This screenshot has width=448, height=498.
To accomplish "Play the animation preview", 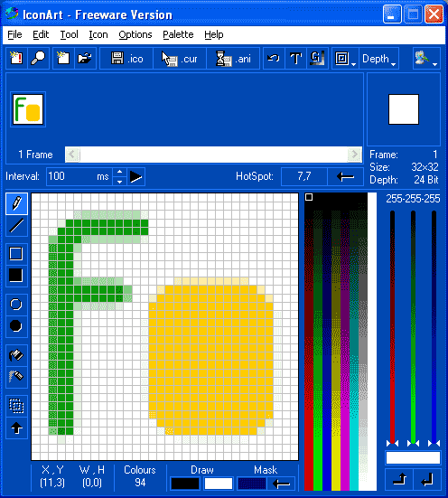I will 136,176.
